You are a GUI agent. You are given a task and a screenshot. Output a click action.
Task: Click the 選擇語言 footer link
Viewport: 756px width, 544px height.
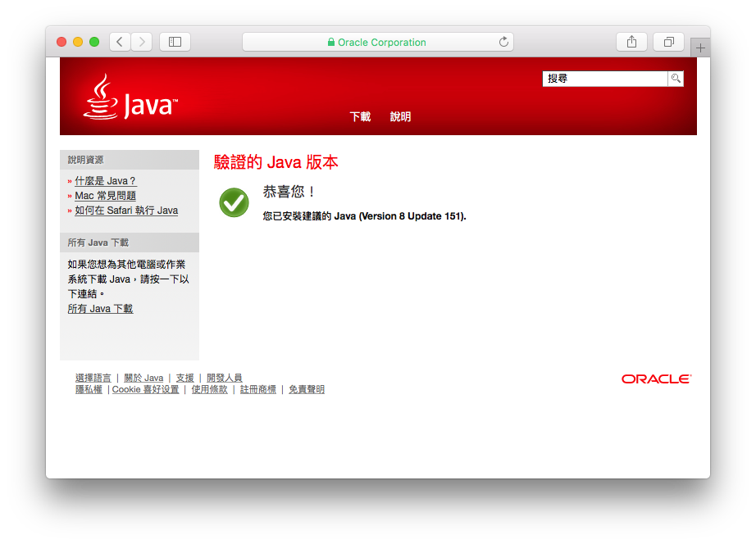tap(93, 378)
